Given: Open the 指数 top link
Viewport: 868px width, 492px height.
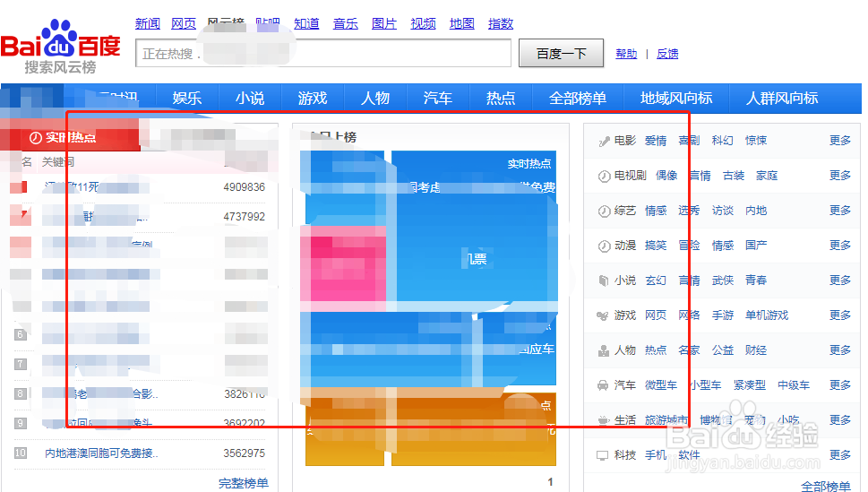Looking at the screenshot, I should coord(501,23).
